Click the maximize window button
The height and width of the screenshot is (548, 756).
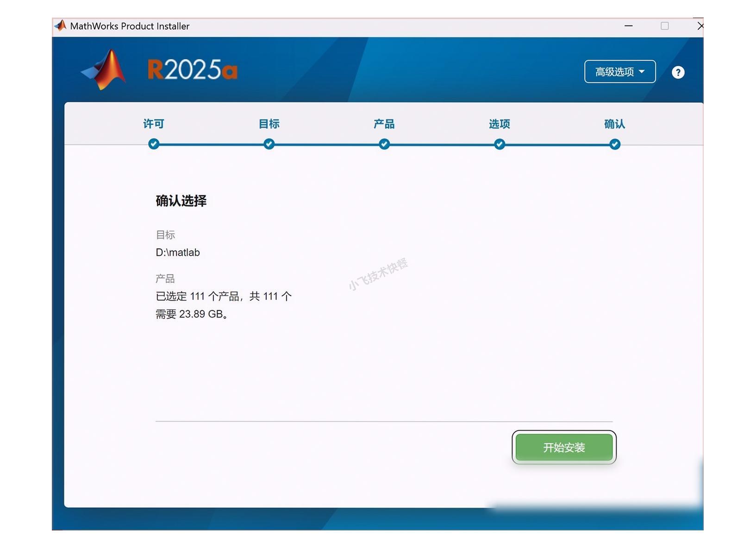coord(665,26)
